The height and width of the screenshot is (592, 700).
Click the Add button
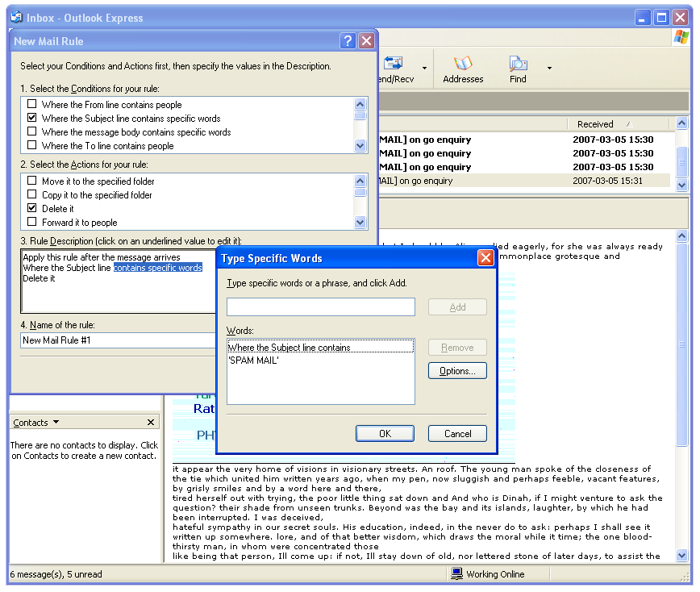[457, 307]
